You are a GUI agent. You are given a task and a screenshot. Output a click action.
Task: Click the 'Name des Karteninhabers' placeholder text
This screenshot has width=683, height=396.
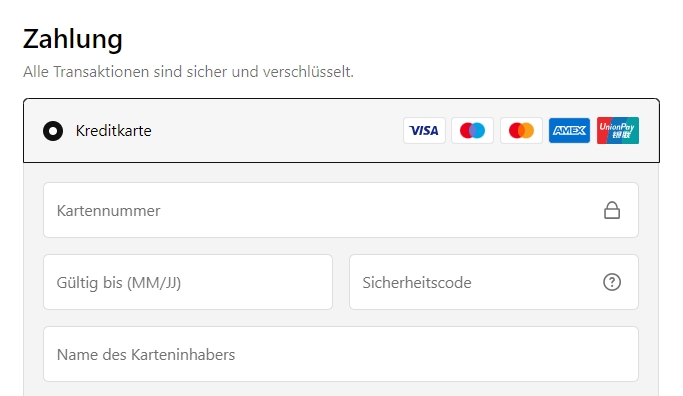[x=146, y=354]
